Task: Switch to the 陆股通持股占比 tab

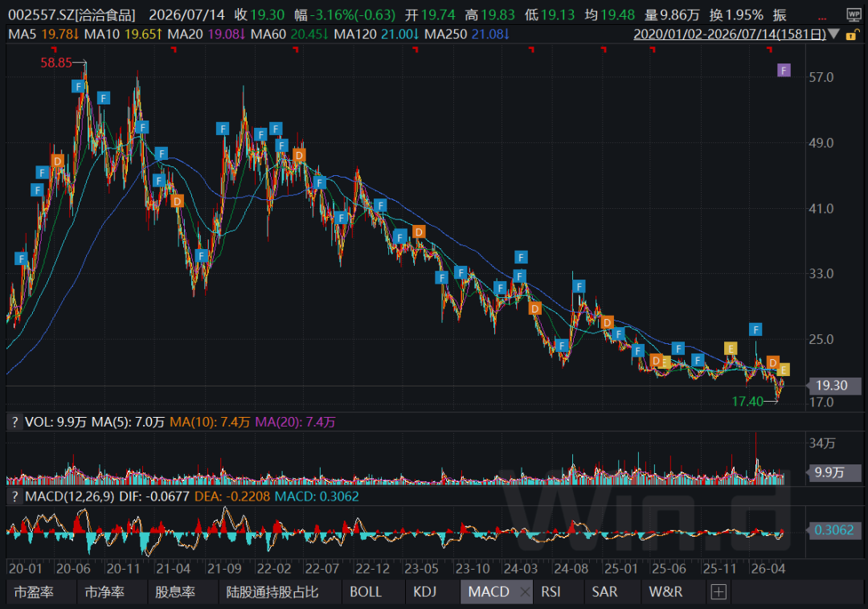Action: 272,592
